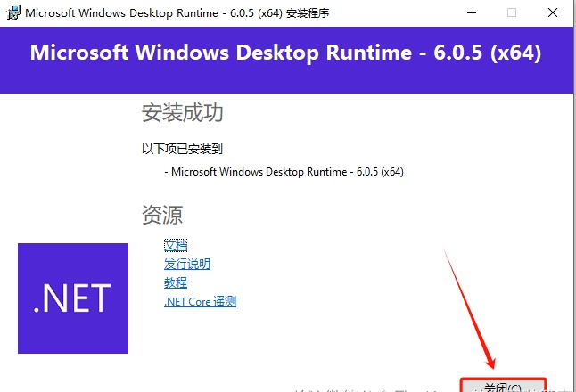
Task: Click the 以下项已安装到 text
Action: pyautogui.click(x=182, y=149)
